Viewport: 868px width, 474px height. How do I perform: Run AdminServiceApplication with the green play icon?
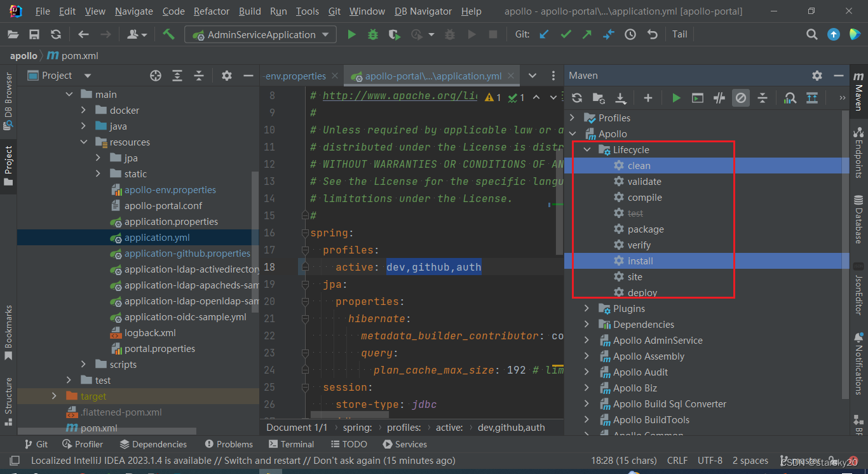[351, 34]
